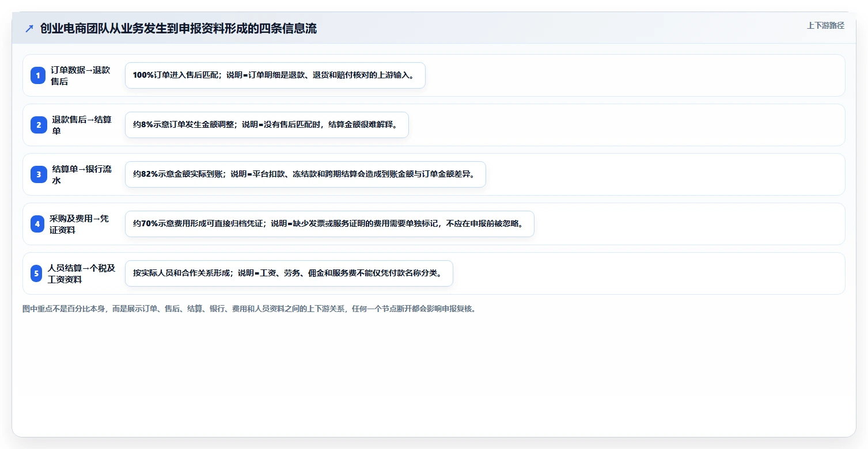This screenshot has height=449, width=868.
Task: Click the blue badge numbered 3
Action: point(39,174)
